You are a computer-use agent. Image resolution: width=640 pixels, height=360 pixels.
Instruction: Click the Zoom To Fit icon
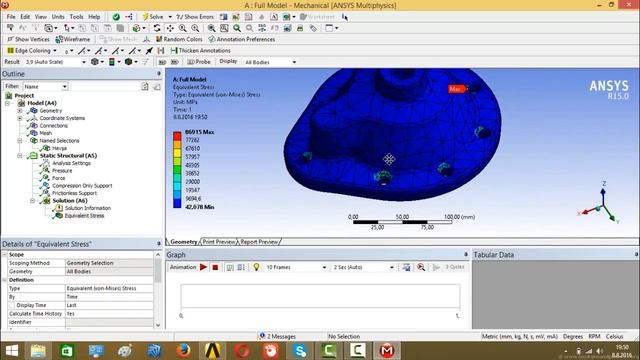(211, 28)
